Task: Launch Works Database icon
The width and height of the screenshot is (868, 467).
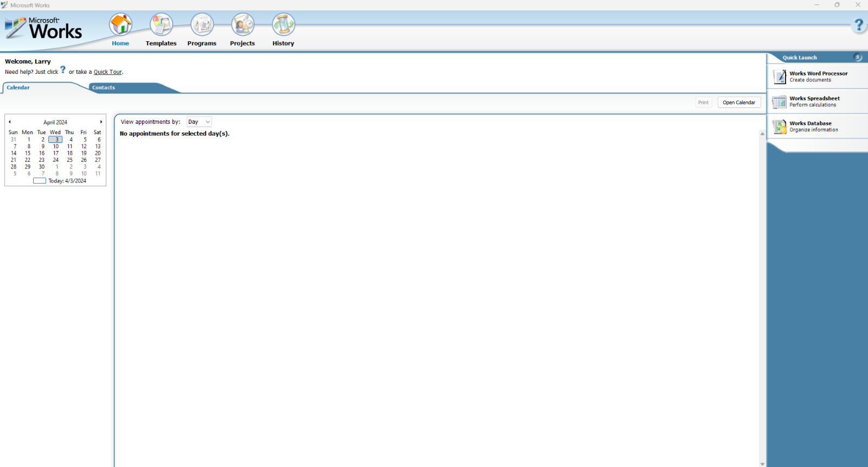Action: [780, 127]
